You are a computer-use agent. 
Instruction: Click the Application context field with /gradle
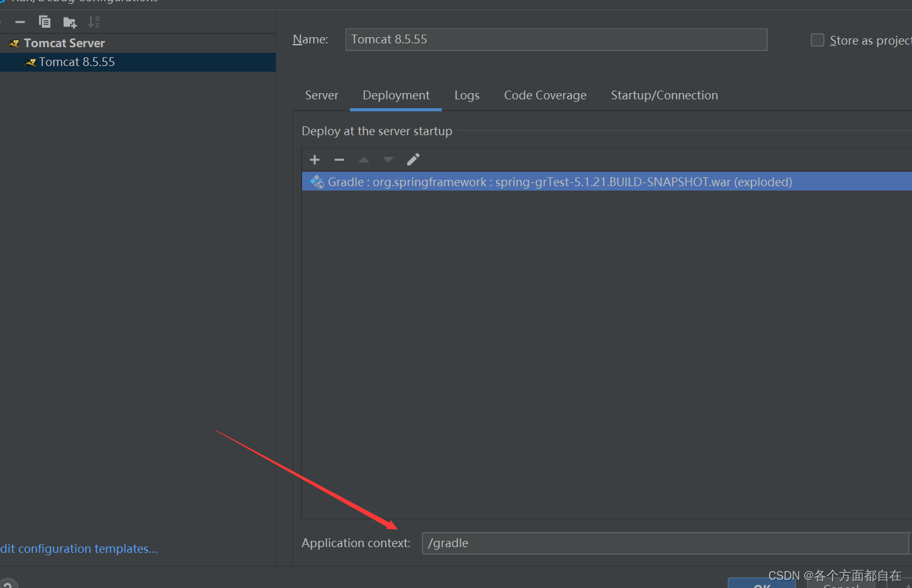(665, 543)
